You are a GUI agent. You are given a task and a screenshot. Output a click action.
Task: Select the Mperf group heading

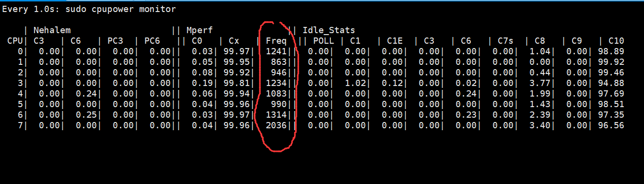click(x=199, y=30)
